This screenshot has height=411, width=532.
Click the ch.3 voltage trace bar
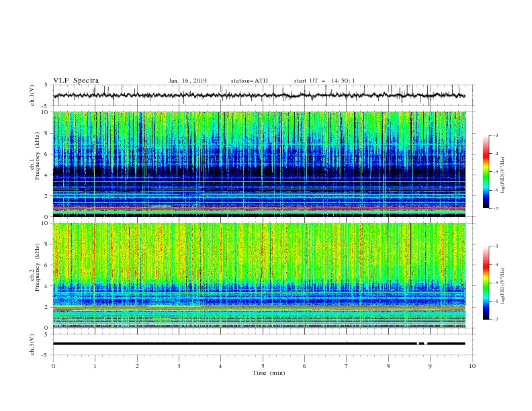(259, 344)
